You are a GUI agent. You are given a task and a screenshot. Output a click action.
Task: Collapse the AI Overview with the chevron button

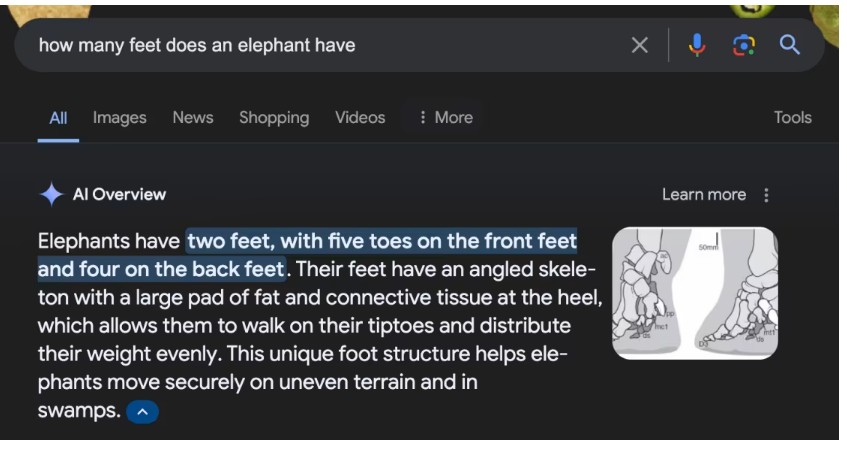142,412
